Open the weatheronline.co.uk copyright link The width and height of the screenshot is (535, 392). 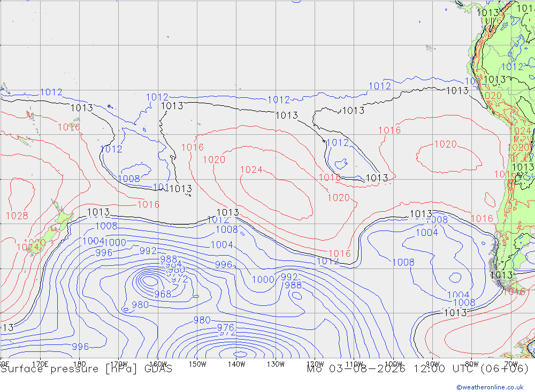(x=490, y=387)
